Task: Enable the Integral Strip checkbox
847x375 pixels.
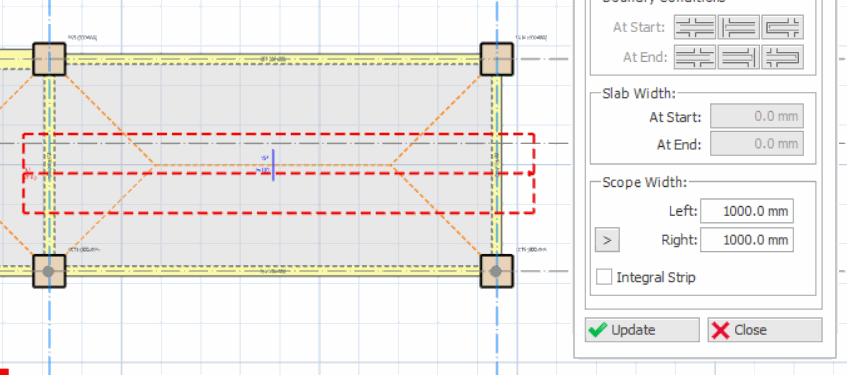Action: tap(604, 277)
